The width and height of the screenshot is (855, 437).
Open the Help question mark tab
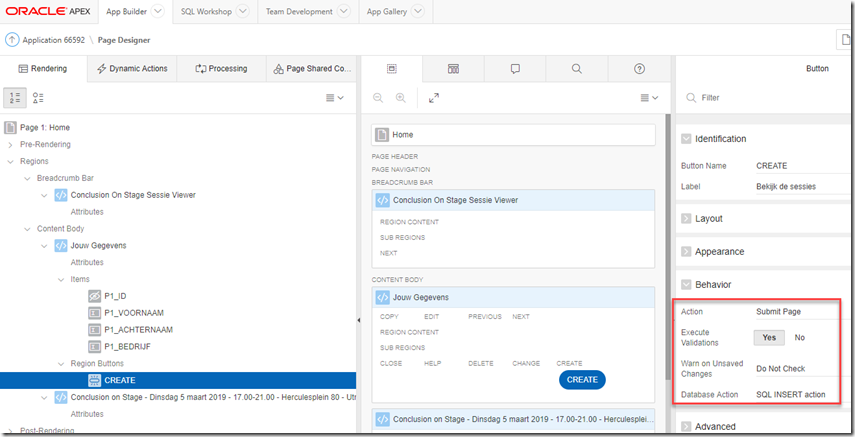pos(639,69)
